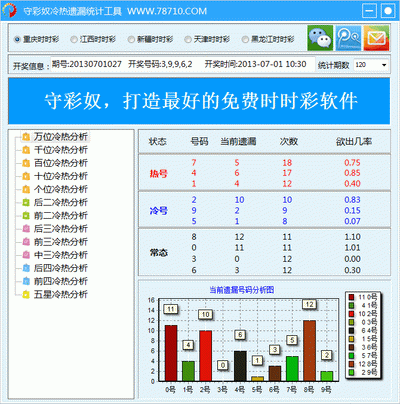Select 重庆时时彩 radio button
Image resolution: width=400 pixels, height=404 pixels.
coord(17,39)
